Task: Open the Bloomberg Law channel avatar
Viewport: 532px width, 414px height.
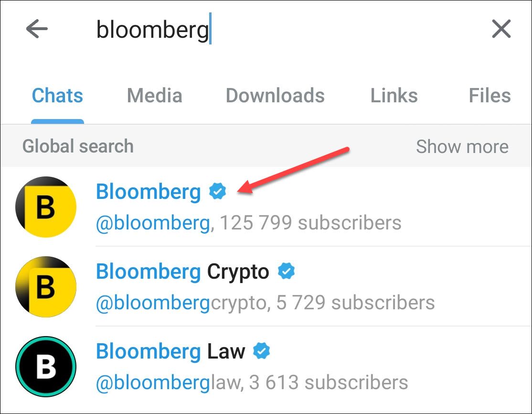Action: pyautogui.click(x=45, y=366)
